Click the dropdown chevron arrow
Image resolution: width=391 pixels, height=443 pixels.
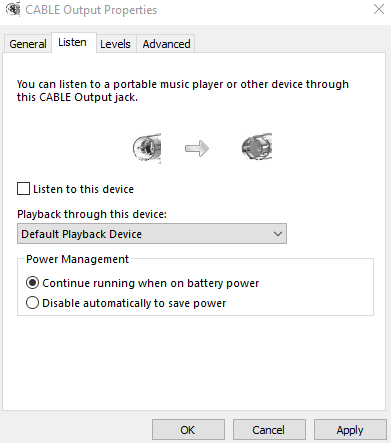point(278,234)
